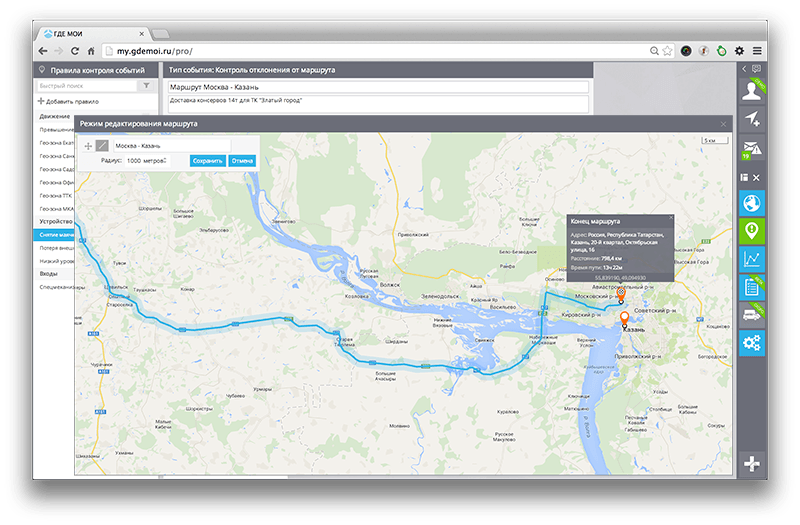This screenshot has width=800, height=525.
Task: Collapse the Движение rules group
Action: pyautogui.click(x=55, y=116)
